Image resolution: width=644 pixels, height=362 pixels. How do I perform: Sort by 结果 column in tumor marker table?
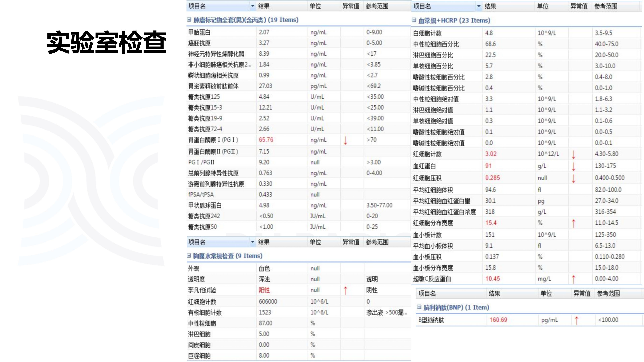click(264, 6)
